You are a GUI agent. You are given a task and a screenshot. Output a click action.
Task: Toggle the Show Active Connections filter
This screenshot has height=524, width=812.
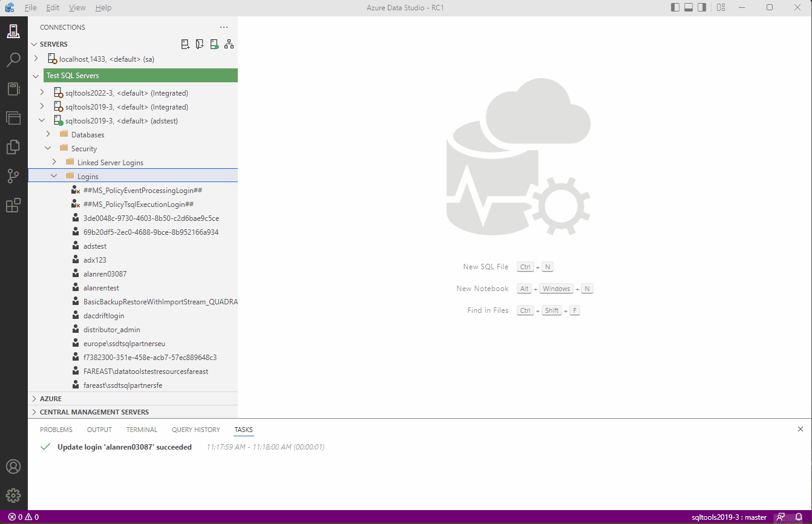click(214, 44)
